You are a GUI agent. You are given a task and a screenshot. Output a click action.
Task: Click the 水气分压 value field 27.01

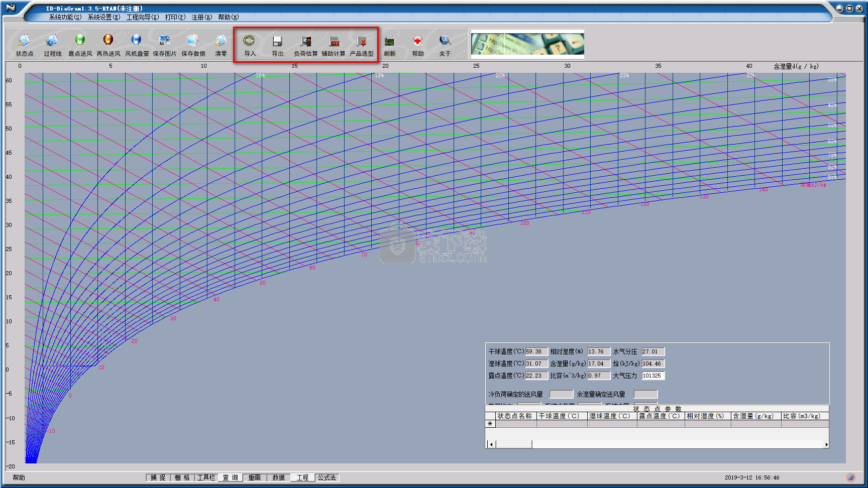[x=653, y=351]
